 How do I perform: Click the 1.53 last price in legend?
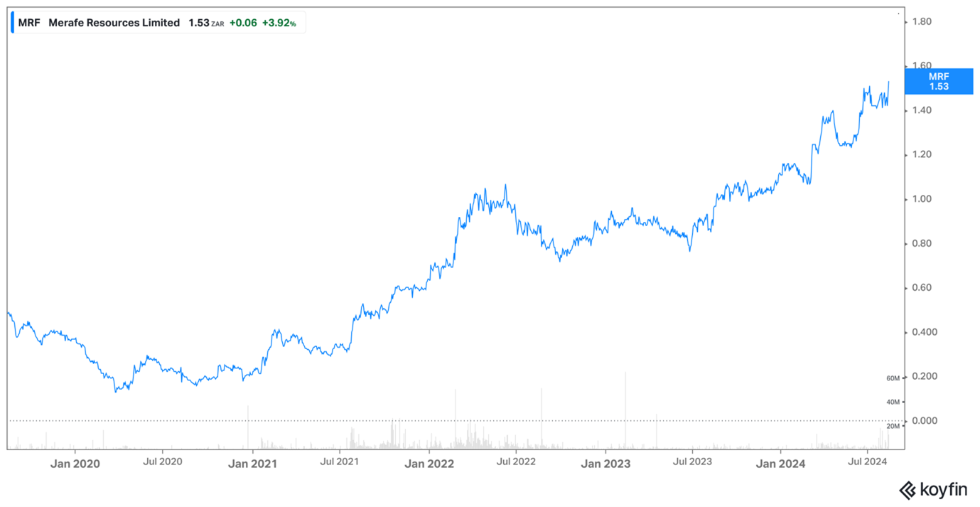point(199,23)
